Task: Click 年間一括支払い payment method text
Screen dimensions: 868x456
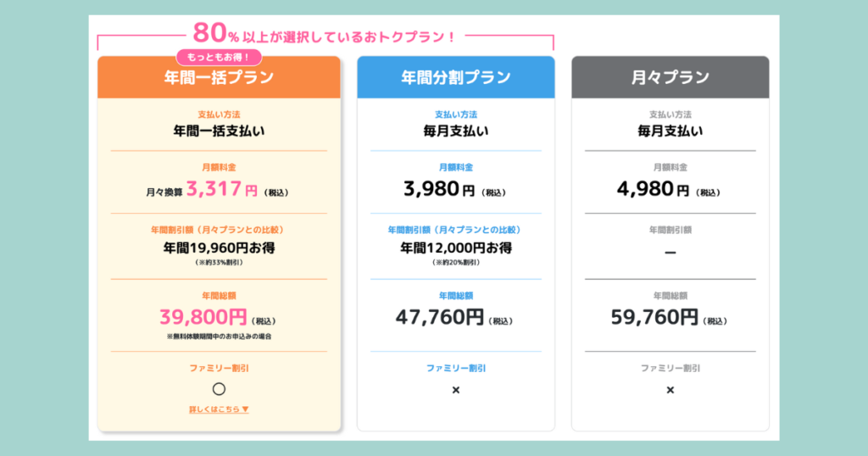Action: (x=219, y=131)
